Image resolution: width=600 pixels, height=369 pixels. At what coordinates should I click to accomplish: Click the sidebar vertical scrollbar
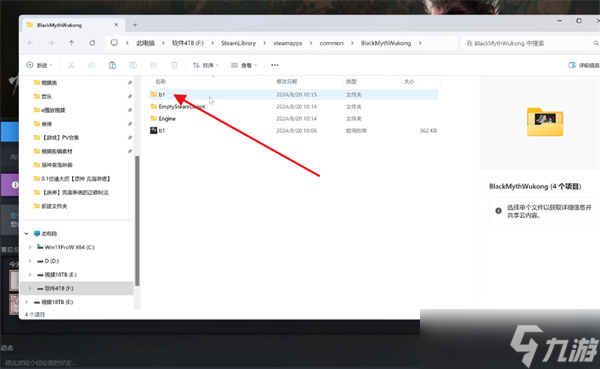pyautogui.click(x=137, y=221)
